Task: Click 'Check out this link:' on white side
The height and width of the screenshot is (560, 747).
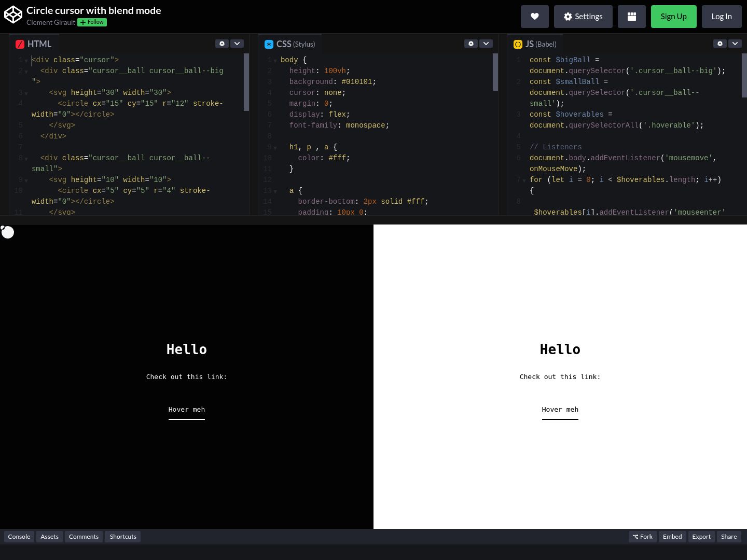Action: tap(560, 377)
